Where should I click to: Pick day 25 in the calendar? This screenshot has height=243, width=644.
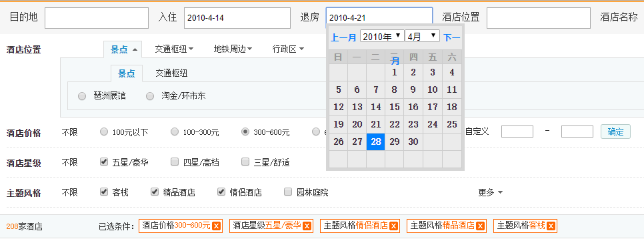[x=451, y=124]
